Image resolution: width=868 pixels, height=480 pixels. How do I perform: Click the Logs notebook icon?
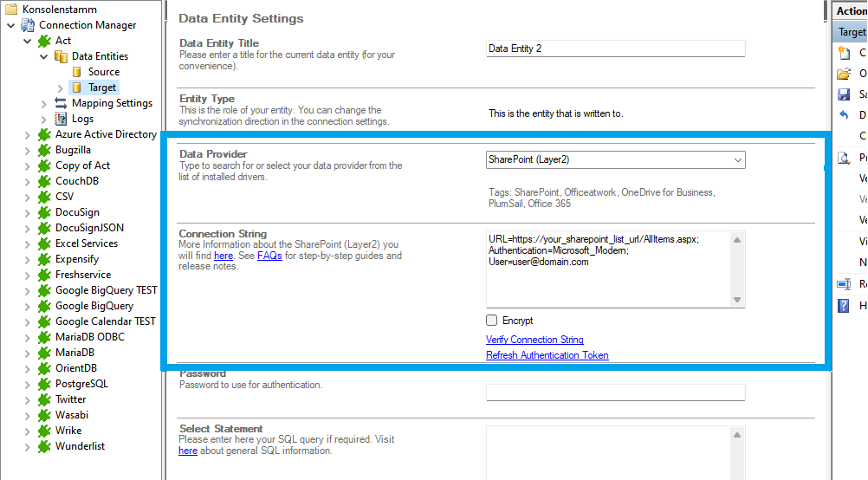[61, 119]
